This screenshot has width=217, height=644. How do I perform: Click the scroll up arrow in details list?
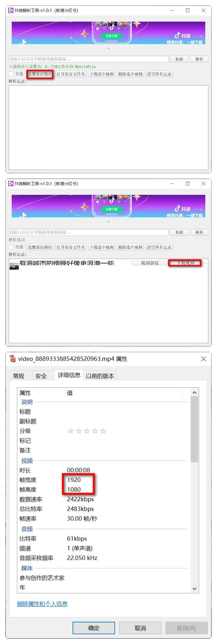coord(195,393)
